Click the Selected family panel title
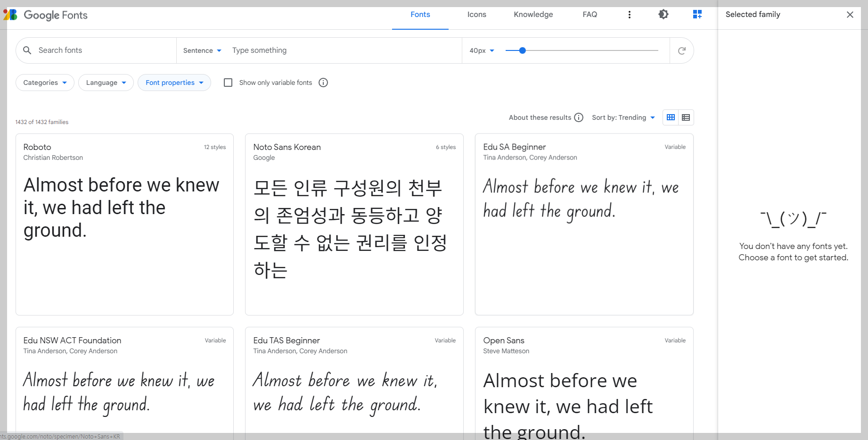Image resolution: width=868 pixels, height=440 pixels. pos(753,15)
